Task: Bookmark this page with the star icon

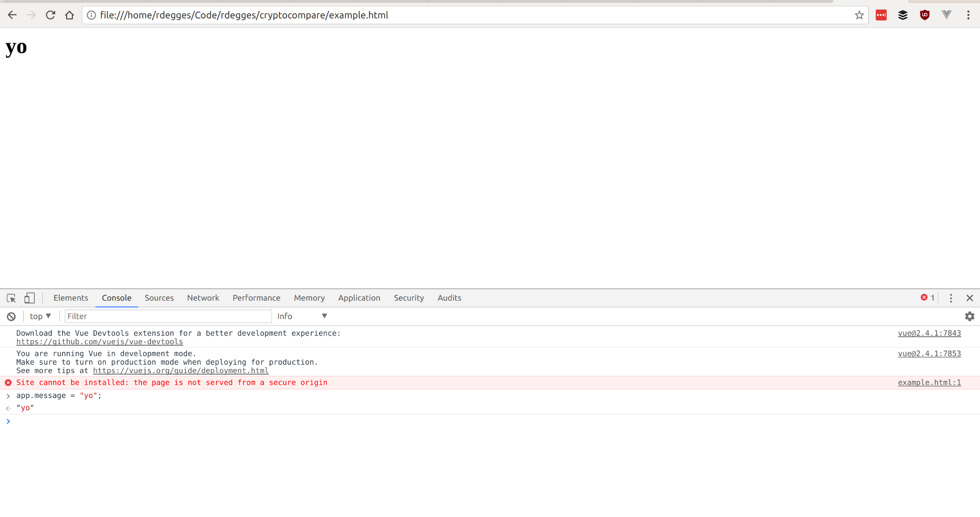Action: [859, 15]
